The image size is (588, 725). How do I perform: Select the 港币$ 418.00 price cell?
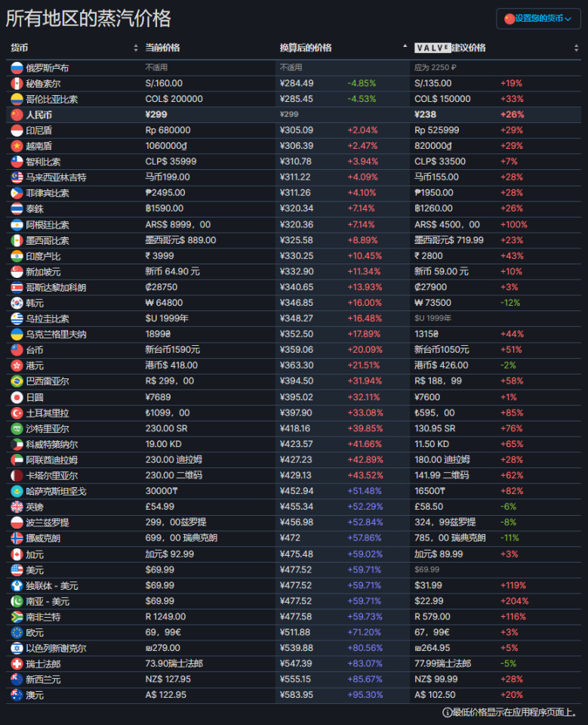171,366
